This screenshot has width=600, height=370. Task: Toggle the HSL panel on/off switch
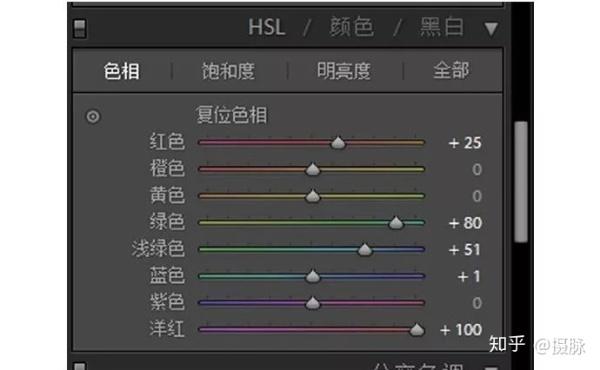(80, 29)
